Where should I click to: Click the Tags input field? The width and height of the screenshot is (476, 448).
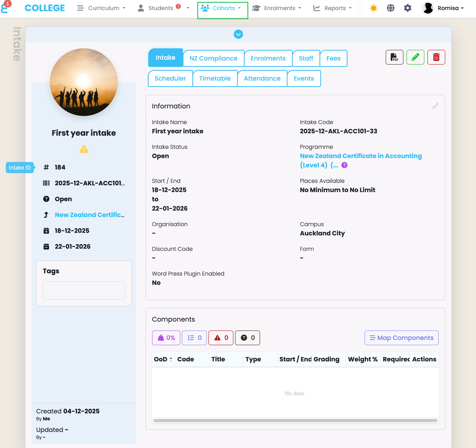[x=84, y=290]
